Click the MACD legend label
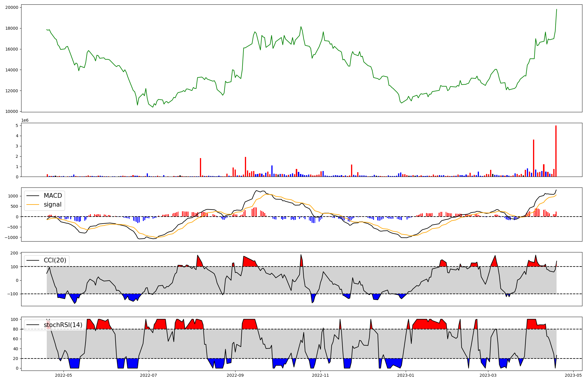Image resolution: width=588 pixels, height=382 pixels. (x=53, y=196)
